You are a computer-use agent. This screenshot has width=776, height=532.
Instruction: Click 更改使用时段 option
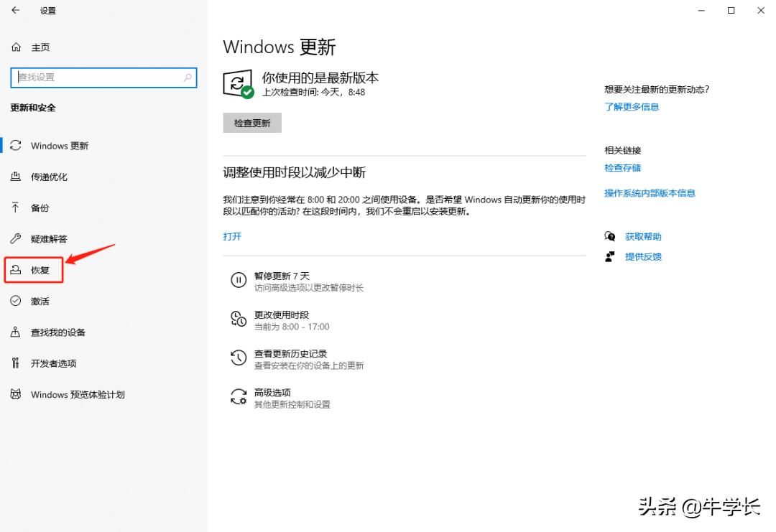click(x=282, y=315)
